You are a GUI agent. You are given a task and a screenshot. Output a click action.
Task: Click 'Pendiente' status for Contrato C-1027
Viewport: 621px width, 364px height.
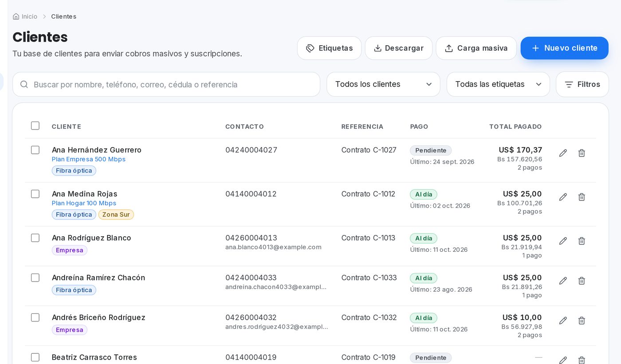click(431, 150)
